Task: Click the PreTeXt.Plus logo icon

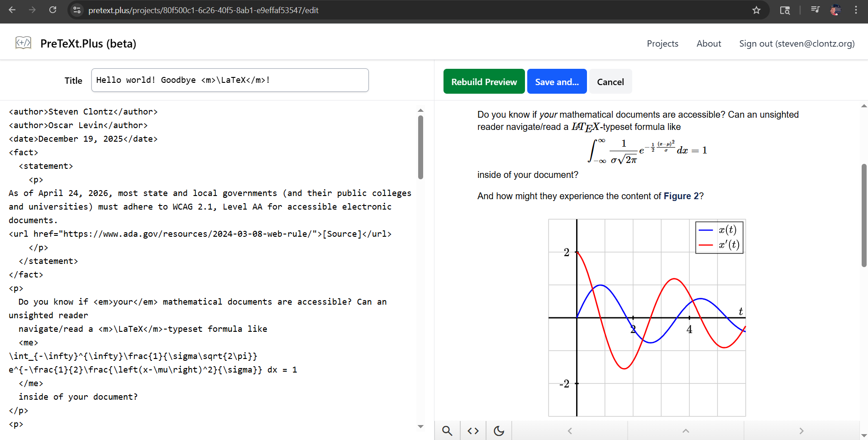Action: click(x=24, y=42)
